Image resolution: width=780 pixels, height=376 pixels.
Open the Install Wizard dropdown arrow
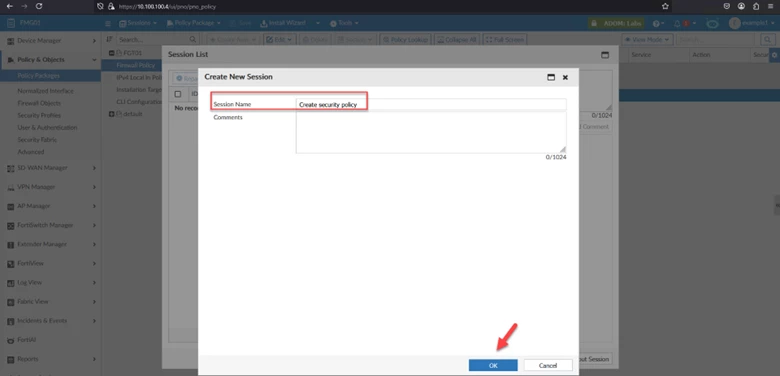317,23
